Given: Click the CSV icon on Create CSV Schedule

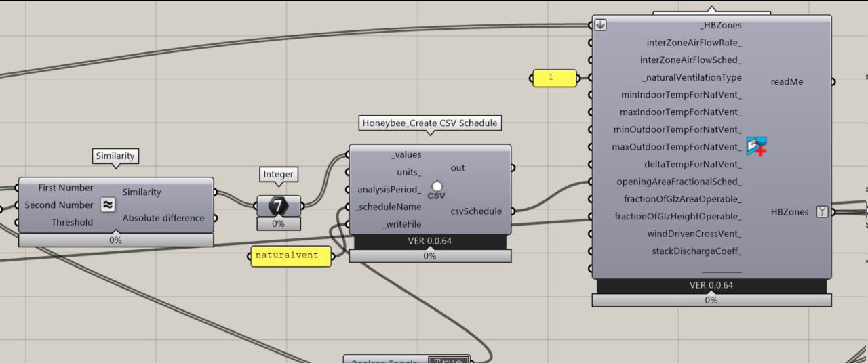Looking at the screenshot, I should (436, 190).
